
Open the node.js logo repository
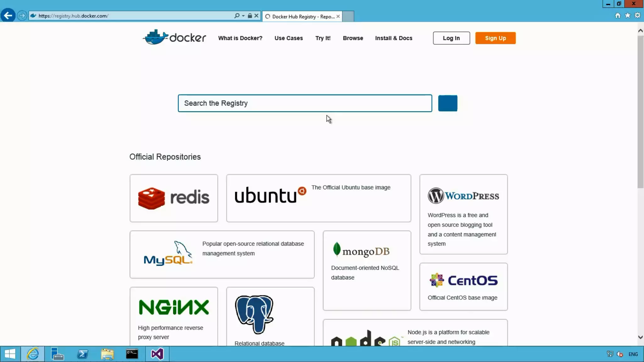tap(366, 338)
